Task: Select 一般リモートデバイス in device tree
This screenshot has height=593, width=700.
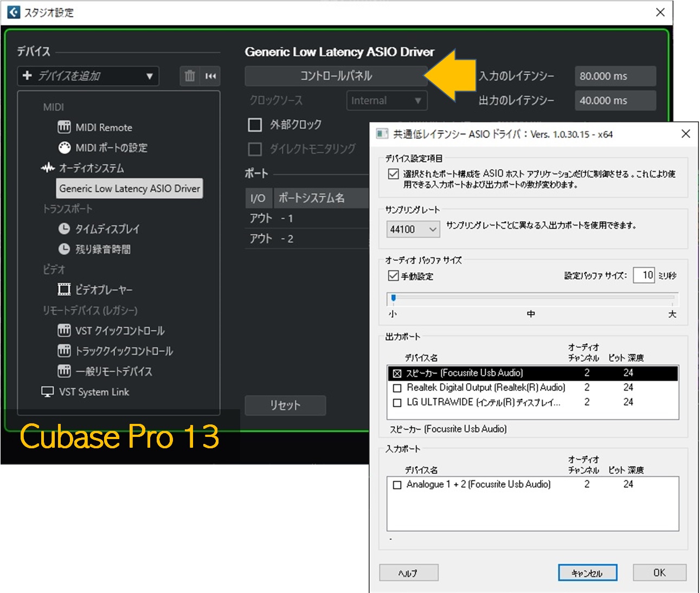Action: [113, 371]
